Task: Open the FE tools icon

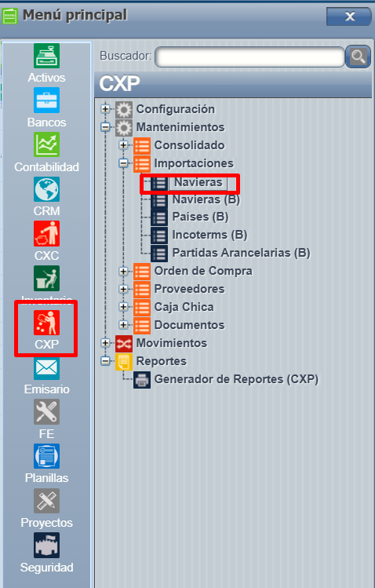Action: click(46, 411)
